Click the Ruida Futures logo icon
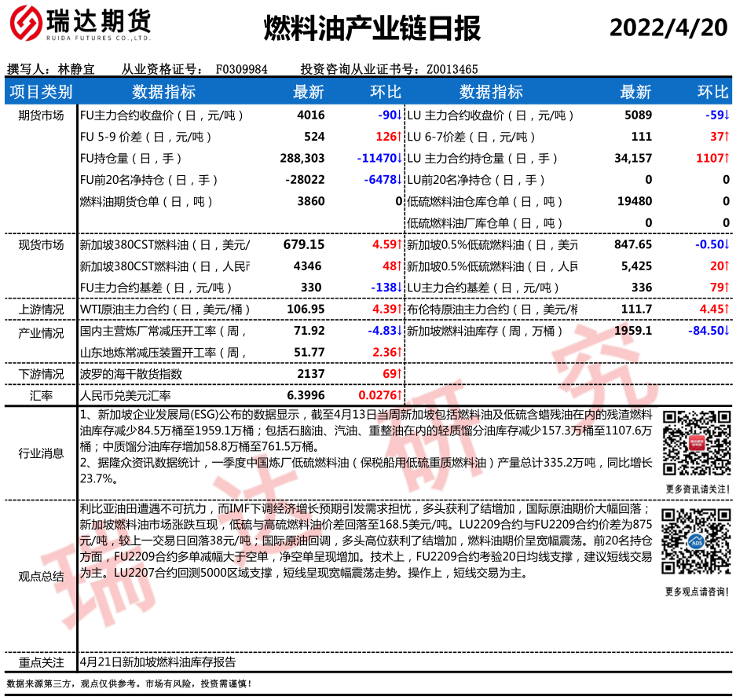The image size is (736, 700). click(24, 26)
